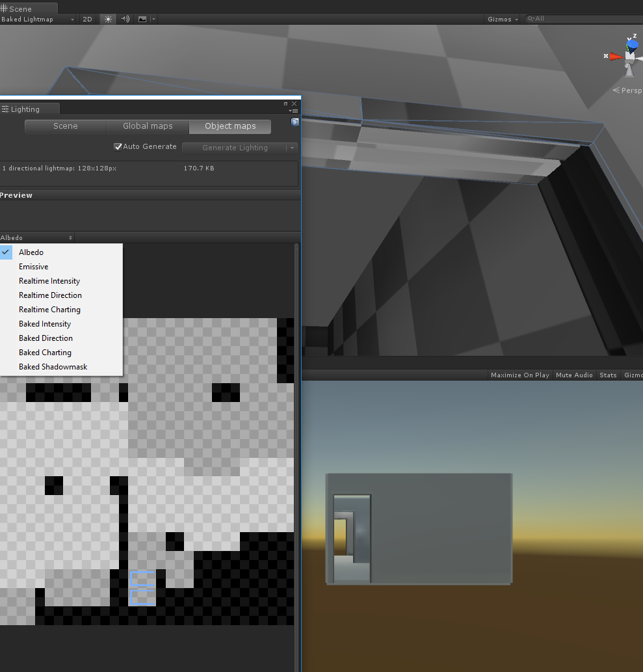The image size is (643, 672).
Task: Toggle Auto Generate checkbox
Action: (x=118, y=147)
